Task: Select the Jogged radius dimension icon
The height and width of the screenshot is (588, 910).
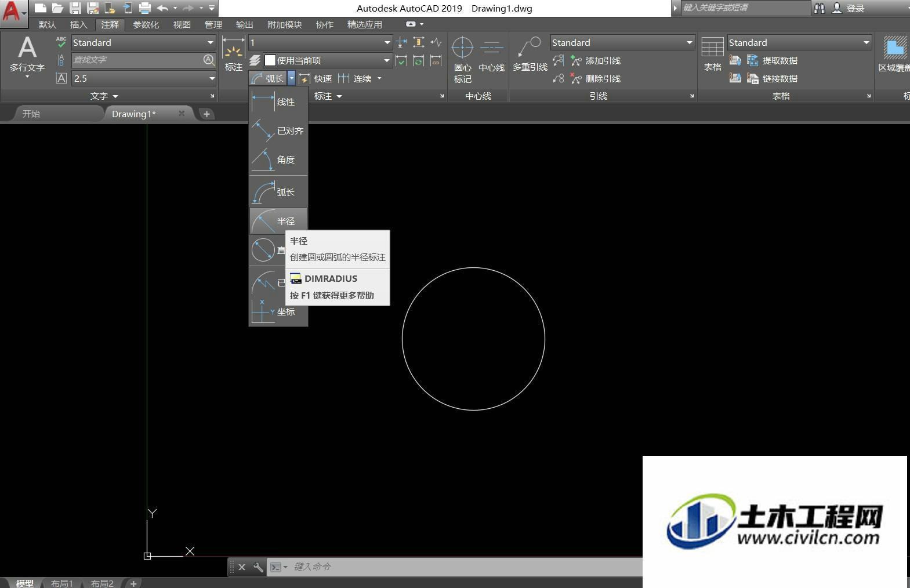Action: click(x=263, y=282)
